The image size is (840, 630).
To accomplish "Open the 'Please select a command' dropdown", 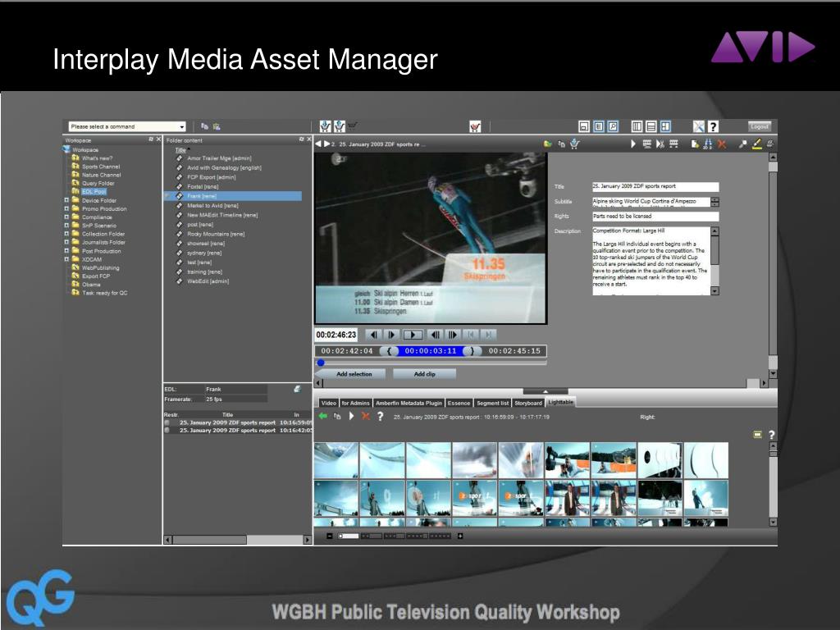I will tap(127, 126).
